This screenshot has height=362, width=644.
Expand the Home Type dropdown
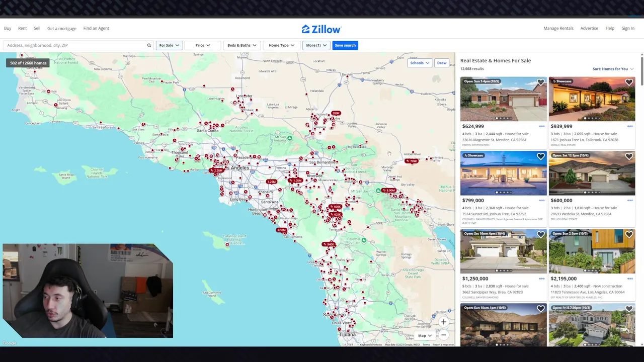(x=281, y=45)
